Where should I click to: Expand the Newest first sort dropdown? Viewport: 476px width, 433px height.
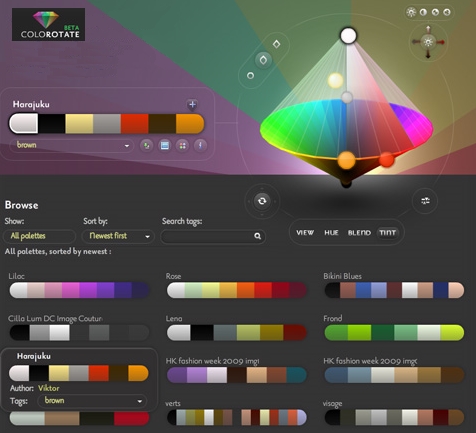click(x=118, y=236)
